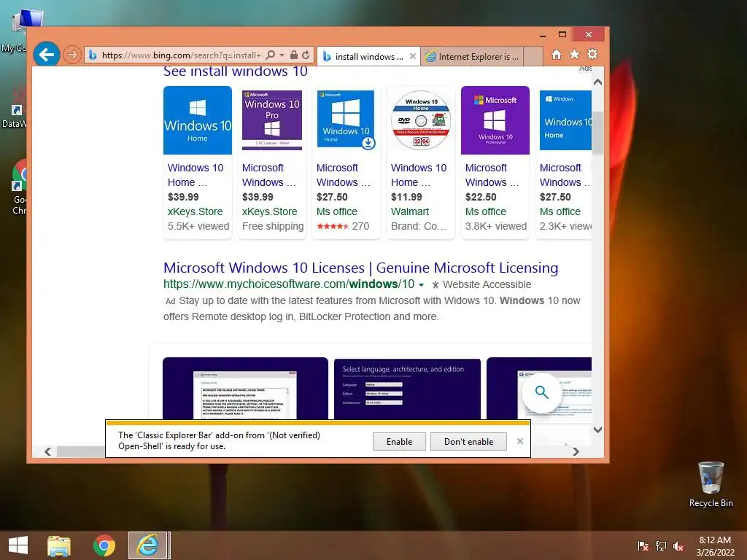
Task: Click the security lock icon in address bar
Action: (x=294, y=55)
